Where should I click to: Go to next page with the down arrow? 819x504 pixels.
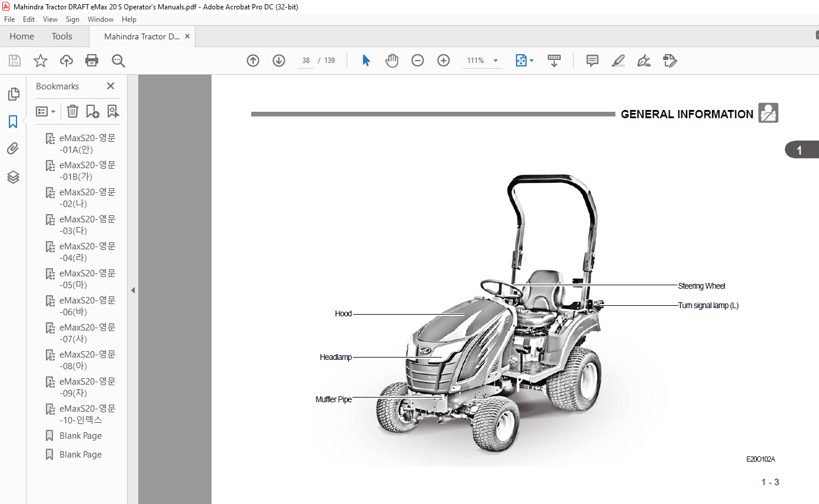pos(279,61)
